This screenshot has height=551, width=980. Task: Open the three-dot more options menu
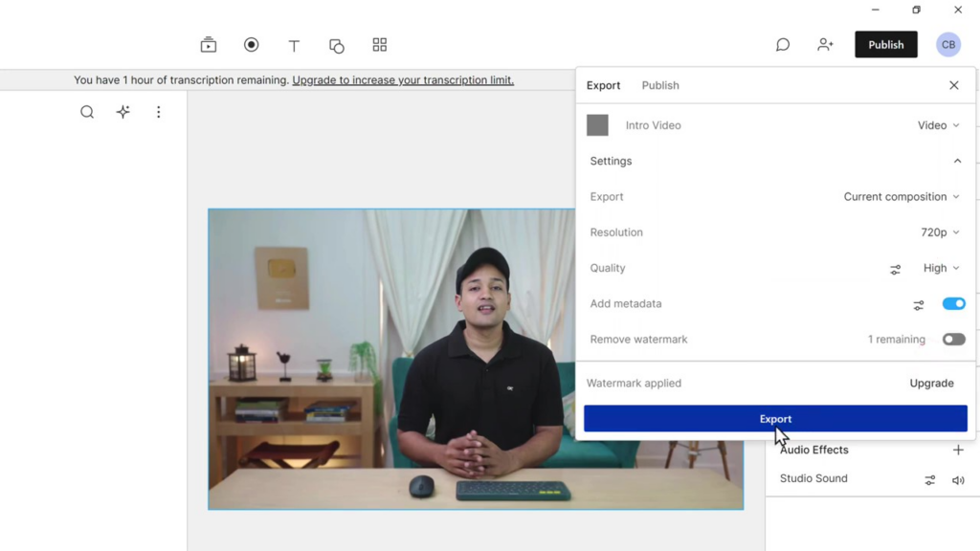click(x=159, y=112)
